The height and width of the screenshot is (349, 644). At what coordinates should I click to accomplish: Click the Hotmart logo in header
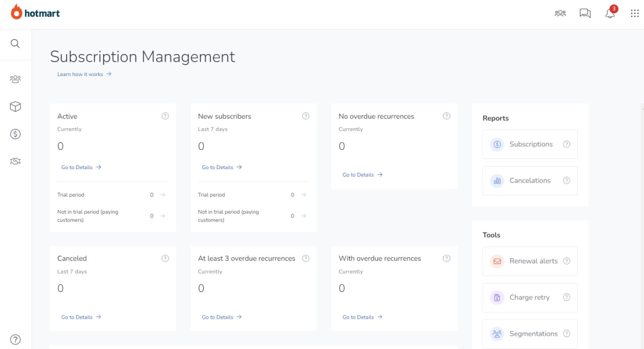click(x=35, y=13)
